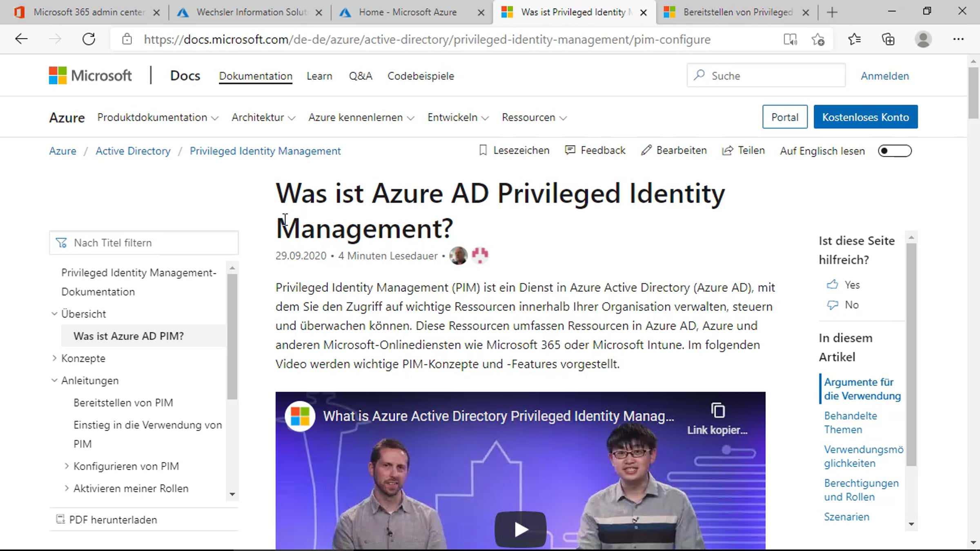
Task: Open the Learn menu item
Action: (x=319, y=76)
